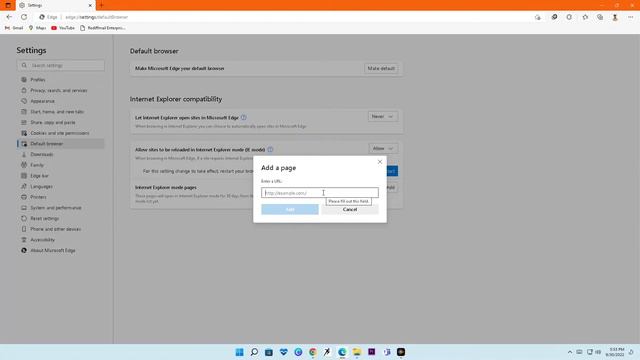Open the Never dropdown for Internet Explorer
This screenshot has height=360, width=640.
tap(382, 117)
